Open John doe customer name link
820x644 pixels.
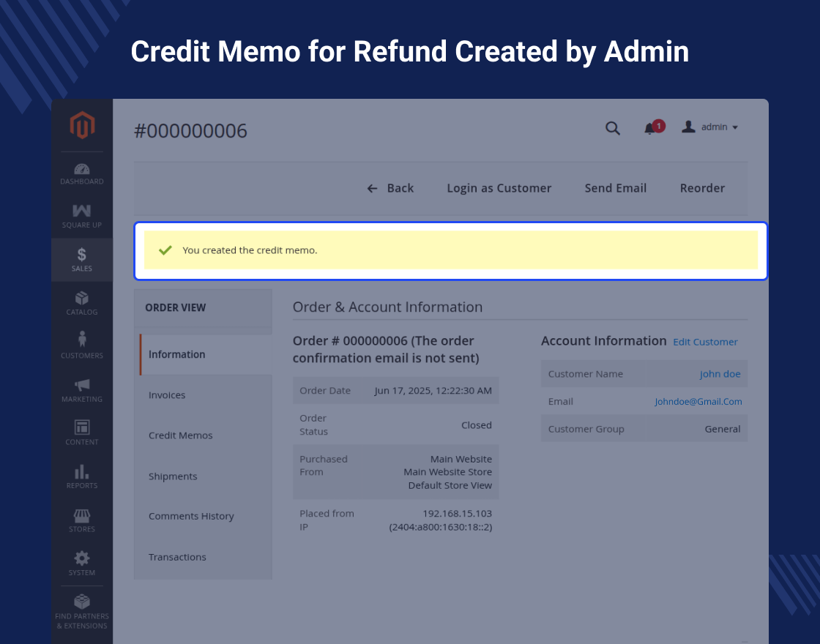[x=720, y=374]
